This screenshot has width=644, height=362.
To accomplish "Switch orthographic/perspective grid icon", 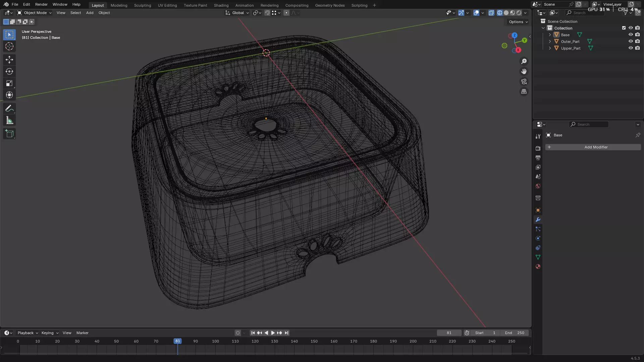I will pyautogui.click(x=524, y=92).
